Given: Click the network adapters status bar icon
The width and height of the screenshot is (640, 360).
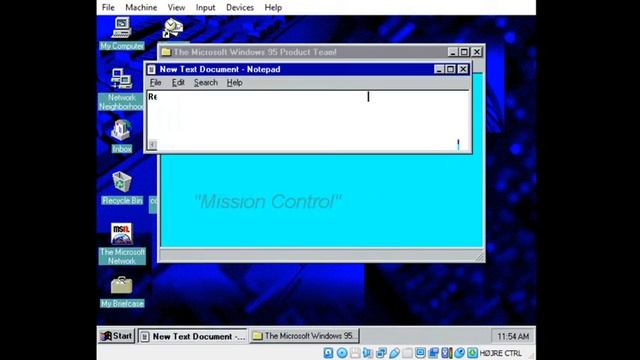Looking at the screenshot, I should (381, 353).
